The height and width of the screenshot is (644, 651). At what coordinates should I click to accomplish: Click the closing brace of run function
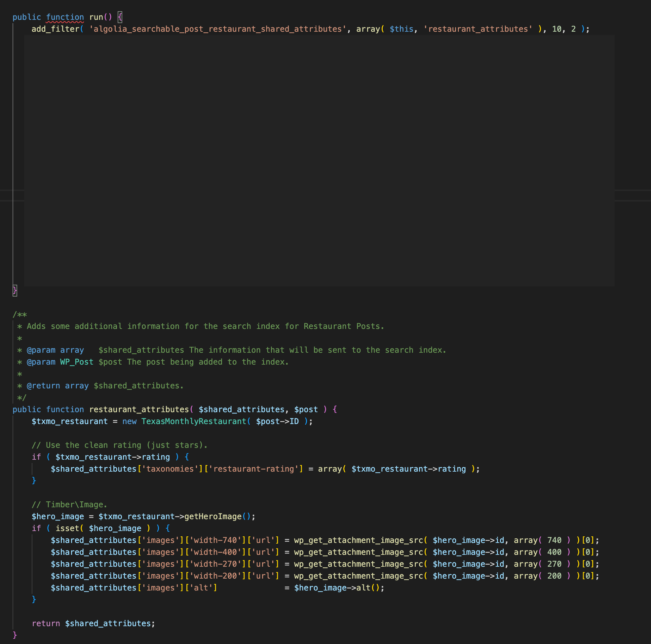pyautogui.click(x=15, y=290)
